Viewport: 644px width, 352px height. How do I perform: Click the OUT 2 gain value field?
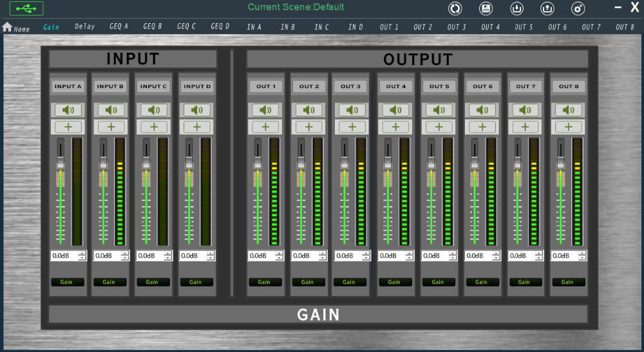tap(303, 255)
